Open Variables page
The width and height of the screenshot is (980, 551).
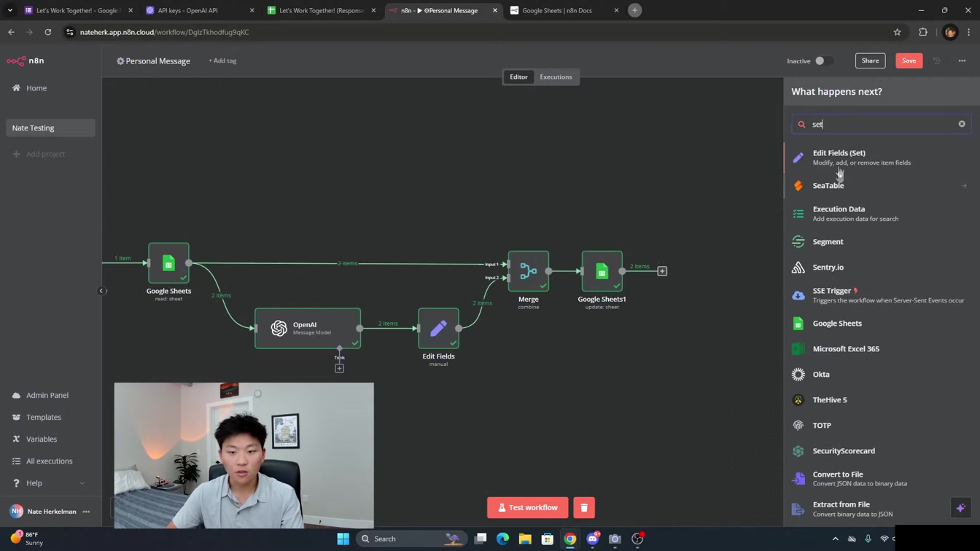coord(50,439)
